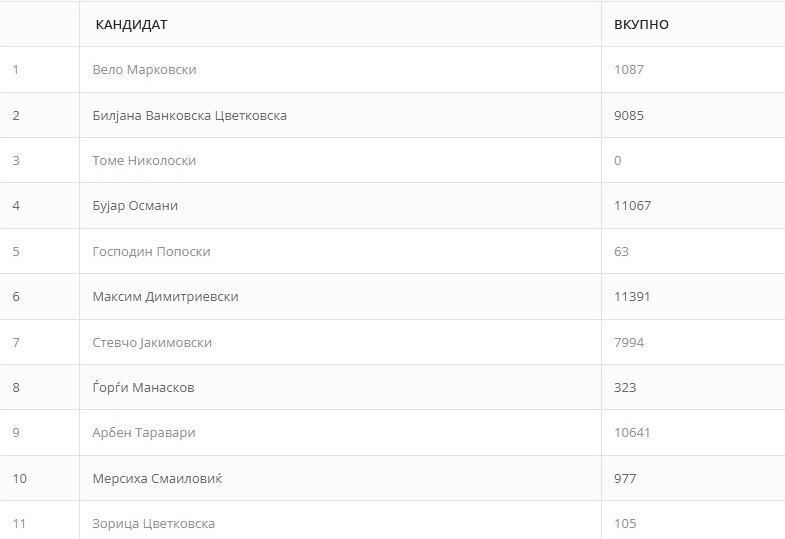Click the КАНДИДАТ column header
This screenshot has width=785, height=539.
(x=131, y=25)
